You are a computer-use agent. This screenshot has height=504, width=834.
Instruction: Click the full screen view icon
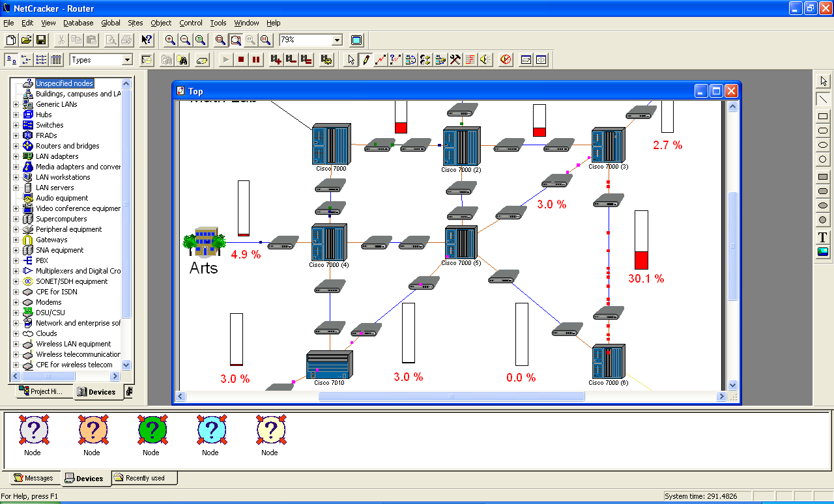[356, 40]
